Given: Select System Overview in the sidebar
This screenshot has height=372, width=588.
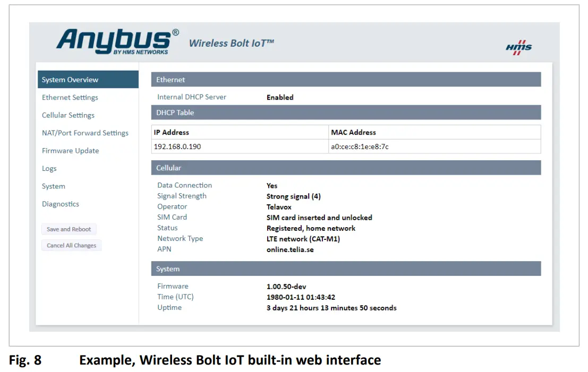Looking at the screenshot, I should click(x=70, y=80).
